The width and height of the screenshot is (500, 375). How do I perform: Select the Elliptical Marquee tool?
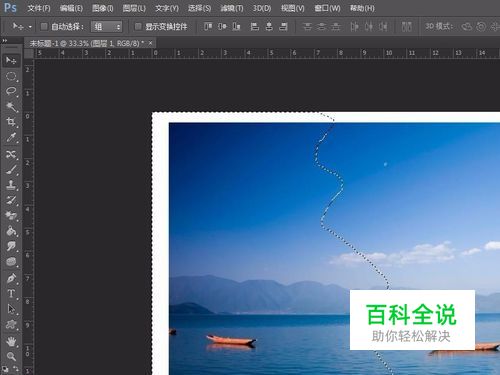(x=11, y=76)
